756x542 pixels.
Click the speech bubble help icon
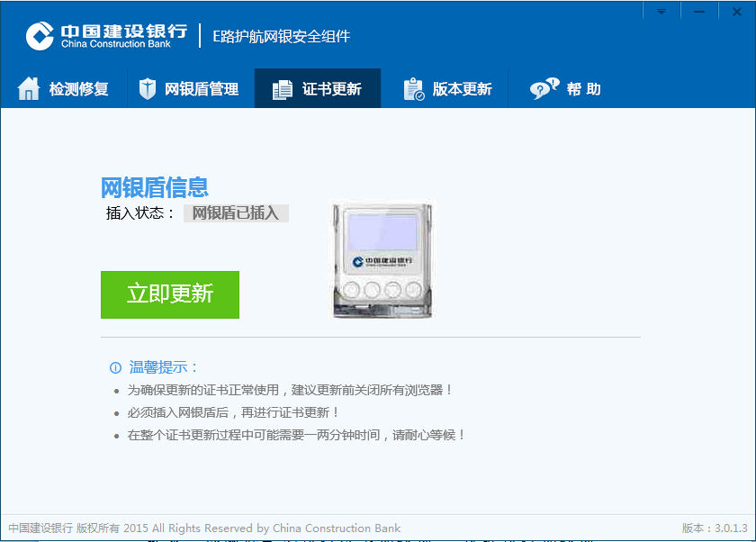(544, 89)
